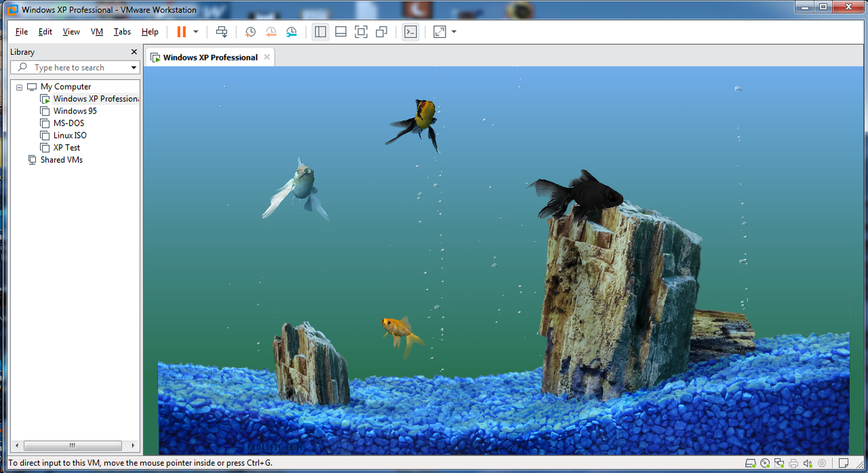Click the VMware Workstation title bar icon

pyautogui.click(x=12, y=10)
